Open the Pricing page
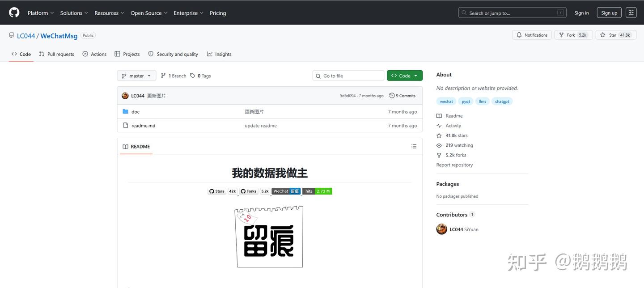Viewport: 644px width, 288px height. click(x=218, y=13)
